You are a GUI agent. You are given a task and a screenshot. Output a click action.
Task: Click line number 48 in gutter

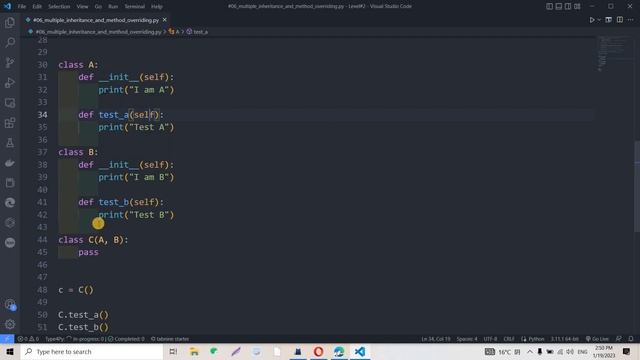tap(42, 290)
